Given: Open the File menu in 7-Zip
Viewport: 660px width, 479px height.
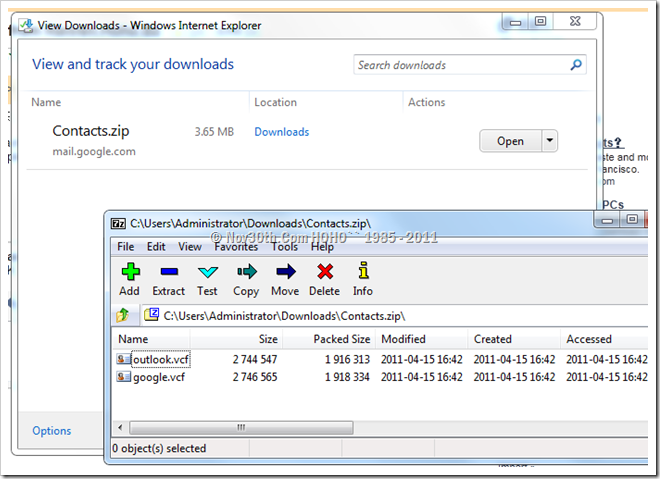Looking at the screenshot, I should click(125, 247).
